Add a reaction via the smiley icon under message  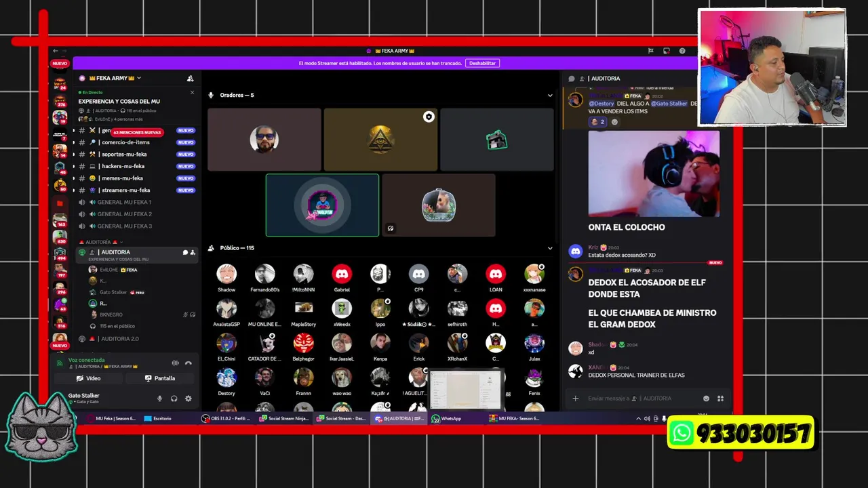614,122
